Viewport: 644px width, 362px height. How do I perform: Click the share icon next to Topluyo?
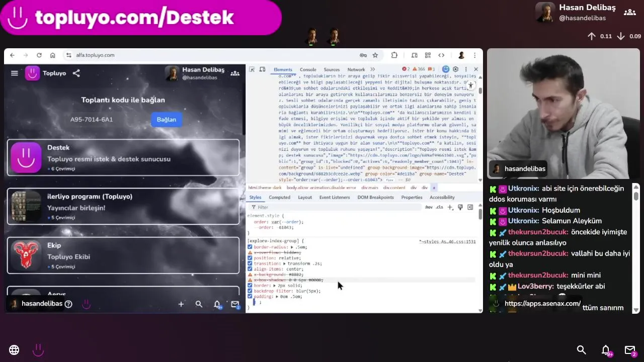[x=76, y=73]
